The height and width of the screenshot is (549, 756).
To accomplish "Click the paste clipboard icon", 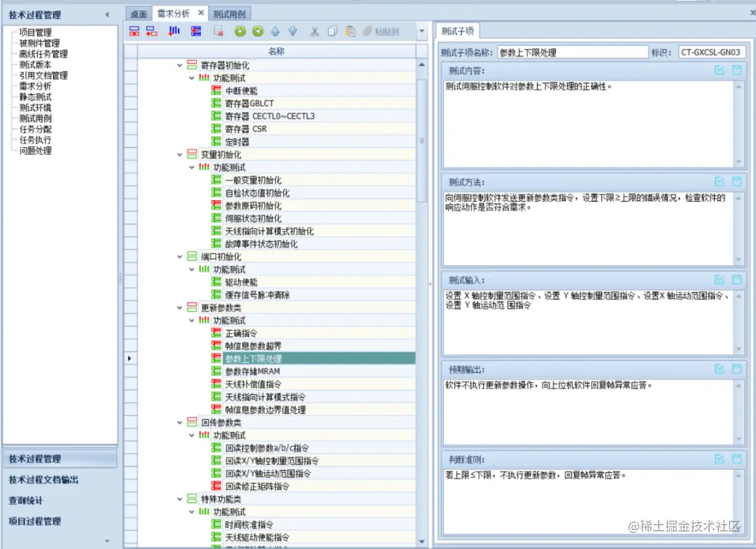I will click(351, 32).
